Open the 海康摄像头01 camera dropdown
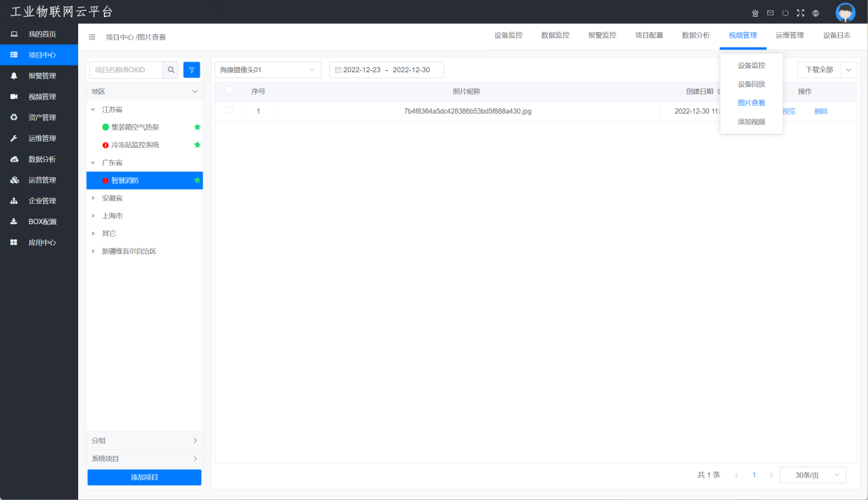The width and height of the screenshot is (868, 500). [267, 70]
